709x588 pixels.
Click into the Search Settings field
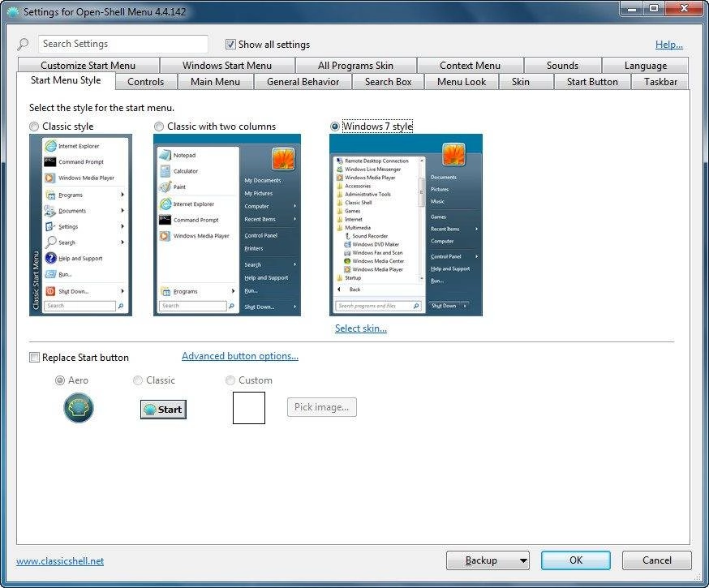pos(123,45)
